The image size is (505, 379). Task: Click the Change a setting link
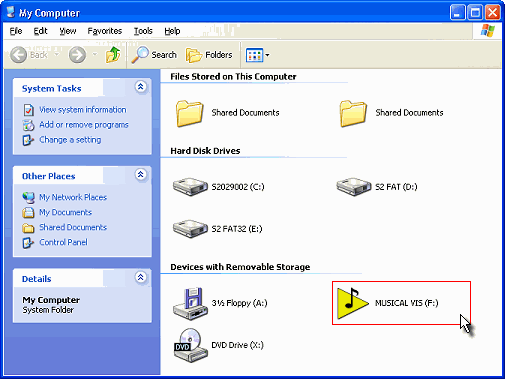click(70, 140)
